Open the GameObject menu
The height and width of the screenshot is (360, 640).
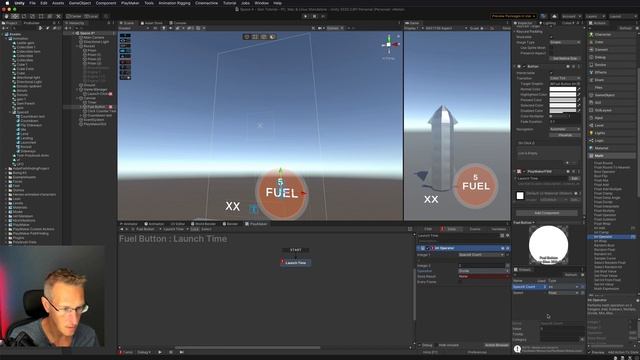pos(80,3)
